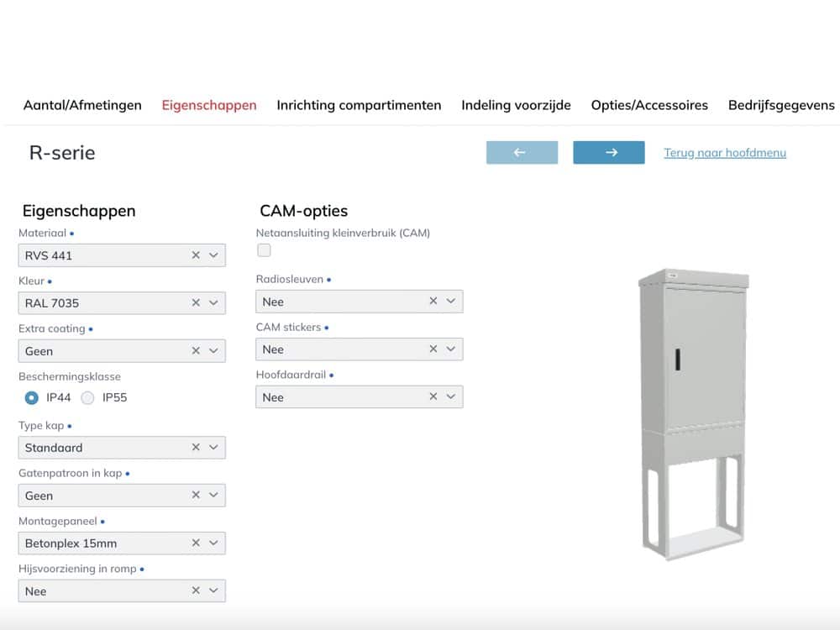Click the RVS 441 material field

pos(122,255)
